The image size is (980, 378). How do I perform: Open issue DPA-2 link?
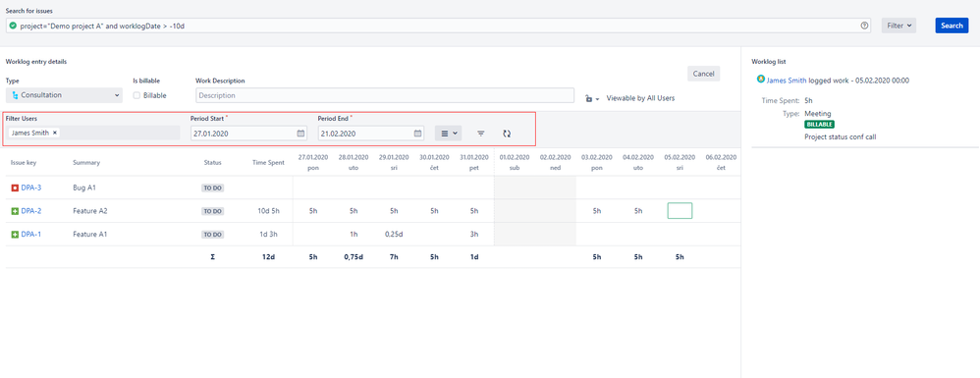click(31, 211)
